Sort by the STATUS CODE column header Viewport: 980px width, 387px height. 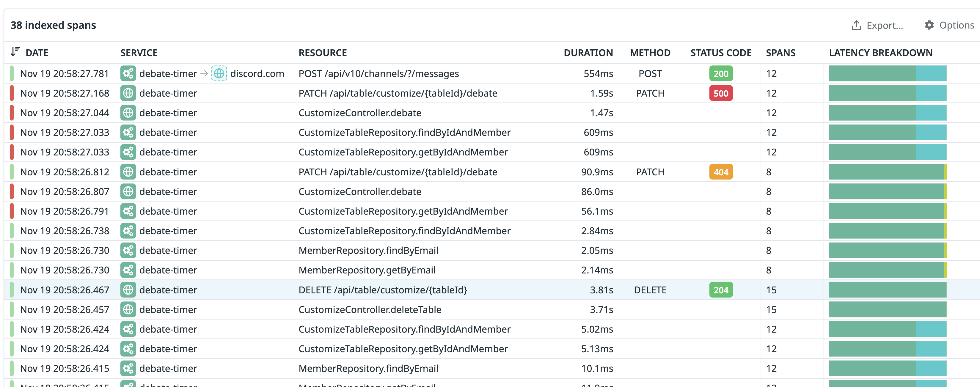tap(720, 53)
